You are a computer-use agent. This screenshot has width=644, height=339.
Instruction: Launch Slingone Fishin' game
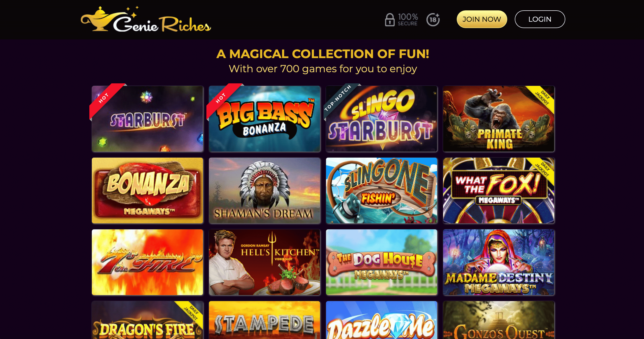point(382,190)
